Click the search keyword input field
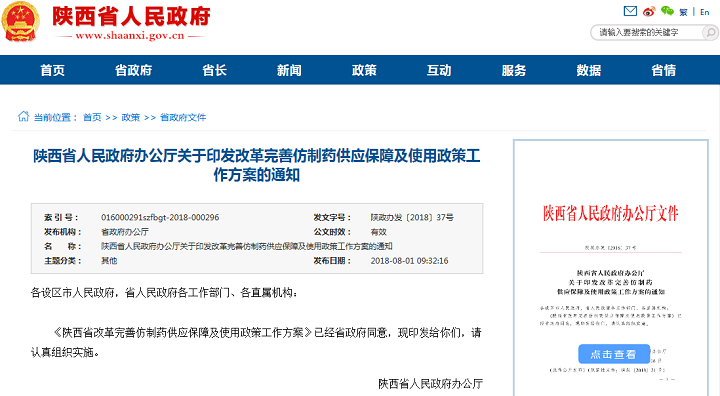 [x=647, y=33]
